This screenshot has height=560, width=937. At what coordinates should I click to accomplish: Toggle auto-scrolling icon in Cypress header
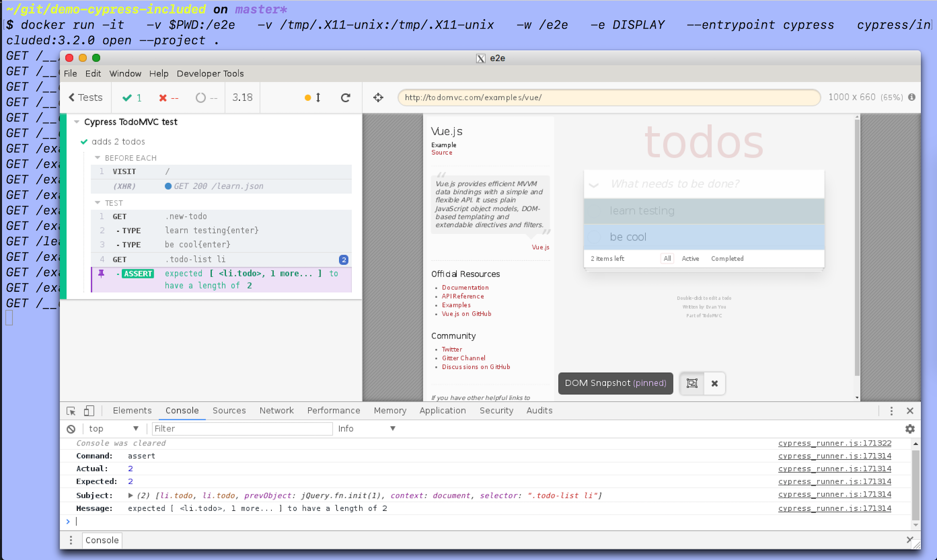pyautogui.click(x=313, y=97)
